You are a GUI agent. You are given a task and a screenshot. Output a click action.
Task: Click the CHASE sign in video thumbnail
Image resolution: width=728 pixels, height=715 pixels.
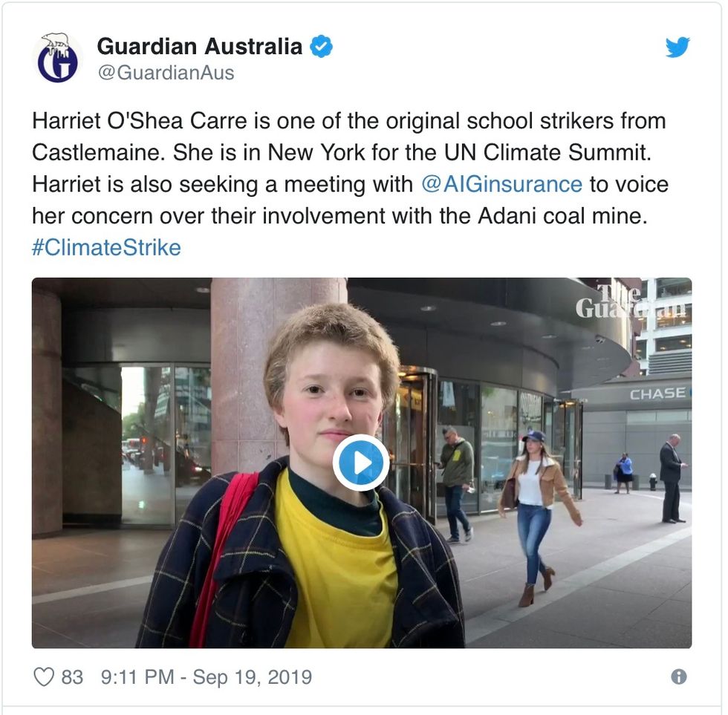tap(657, 394)
